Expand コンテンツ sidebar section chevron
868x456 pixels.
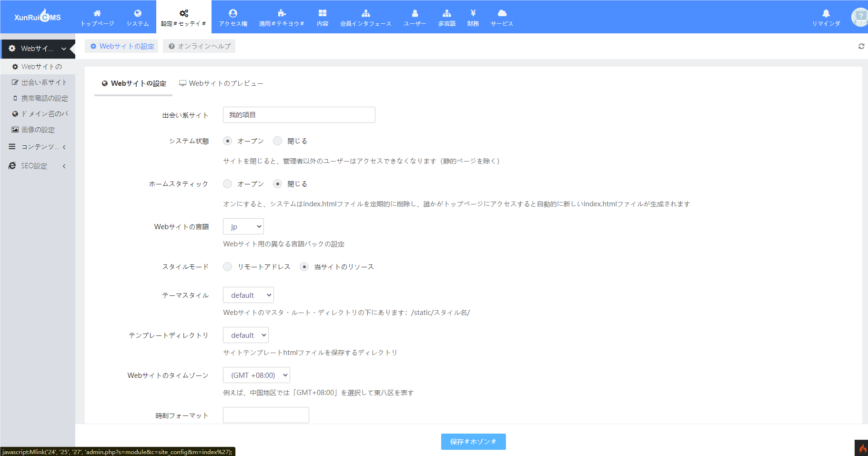(64, 147)
